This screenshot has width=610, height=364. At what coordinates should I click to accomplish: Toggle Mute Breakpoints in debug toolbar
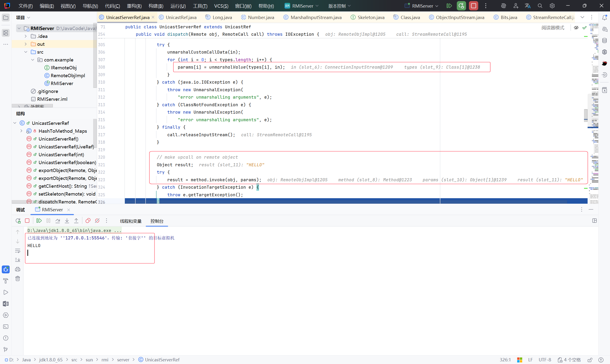click(x=97, y=221)
